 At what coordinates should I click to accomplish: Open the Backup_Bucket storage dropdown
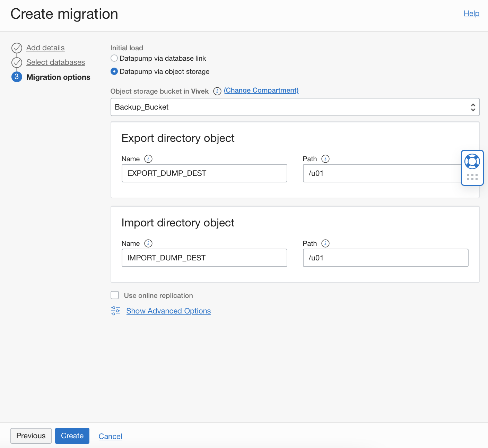[x=295, y=107]
